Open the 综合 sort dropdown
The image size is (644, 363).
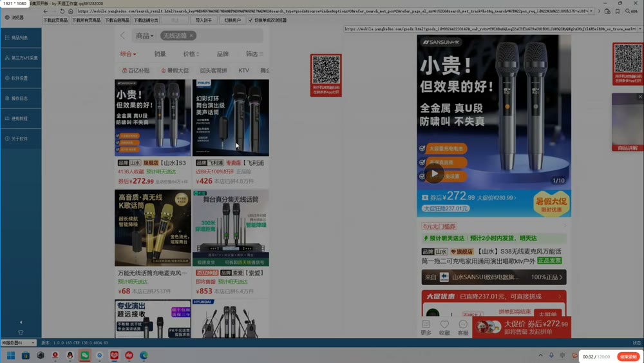(x=128, y=54)
